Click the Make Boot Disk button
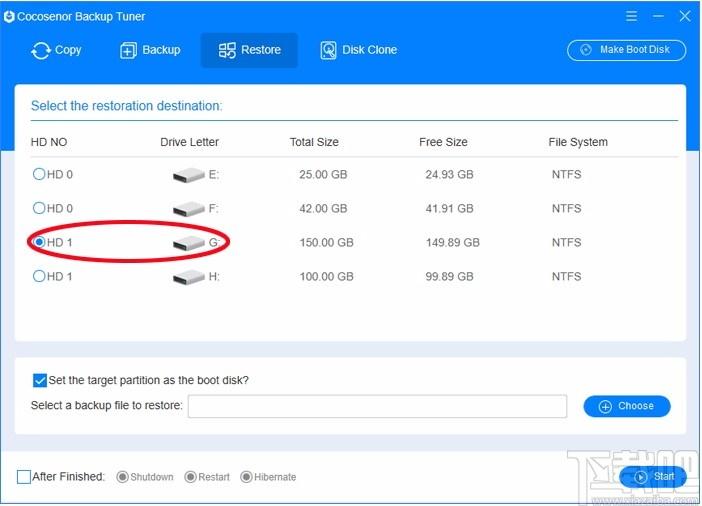 coord(626,50)
